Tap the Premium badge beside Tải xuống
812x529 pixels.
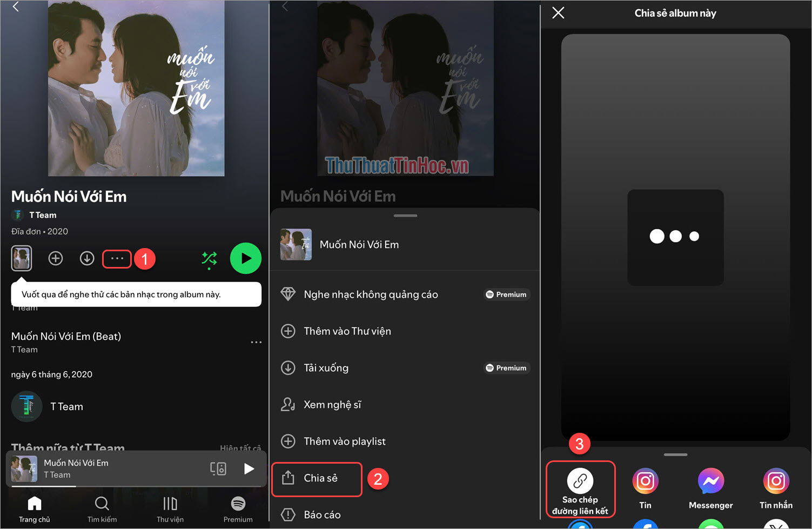506,368
